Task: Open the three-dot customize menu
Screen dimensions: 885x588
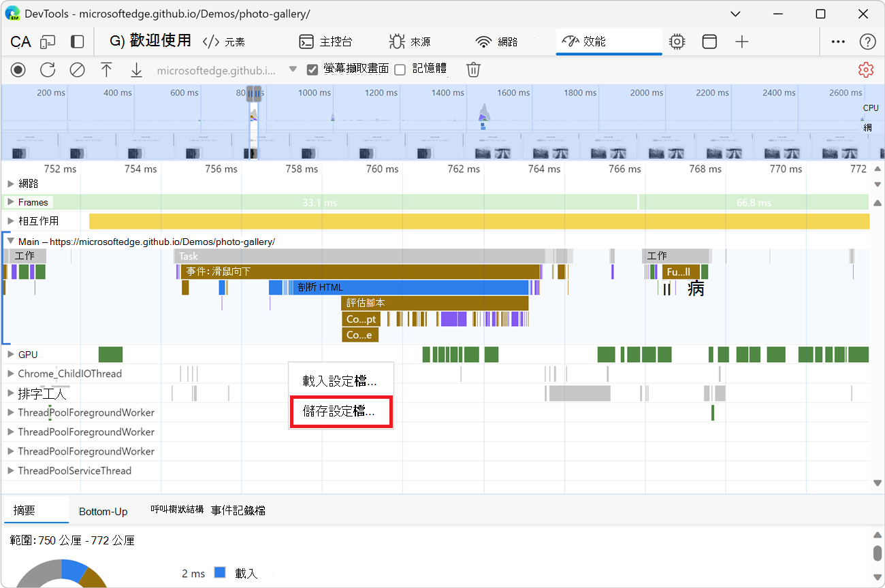Action: click(838, 42)
